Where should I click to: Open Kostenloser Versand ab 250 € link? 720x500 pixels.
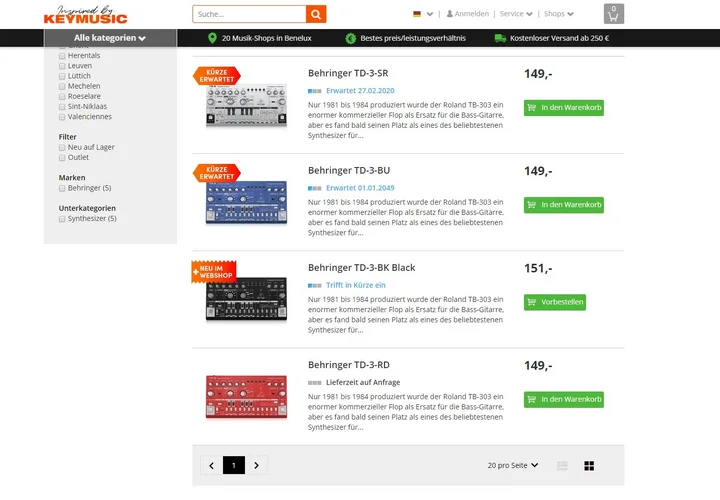[x=559, y=38]
